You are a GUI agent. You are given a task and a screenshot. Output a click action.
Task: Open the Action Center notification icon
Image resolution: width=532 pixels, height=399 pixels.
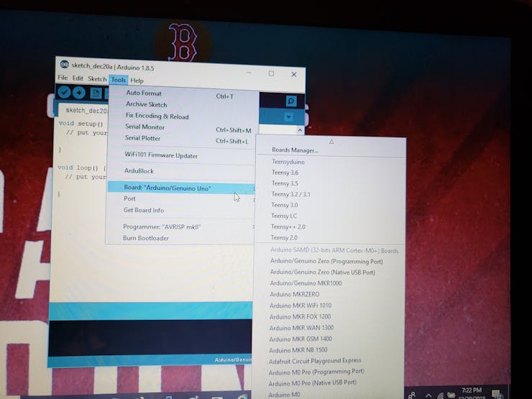pyautogui.click(x=497, y=395)
